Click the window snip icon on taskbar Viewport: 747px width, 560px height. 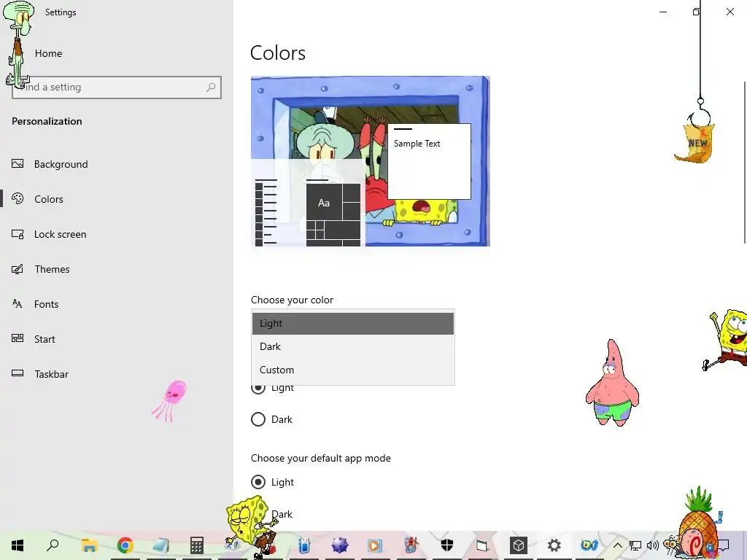(483, 545)
